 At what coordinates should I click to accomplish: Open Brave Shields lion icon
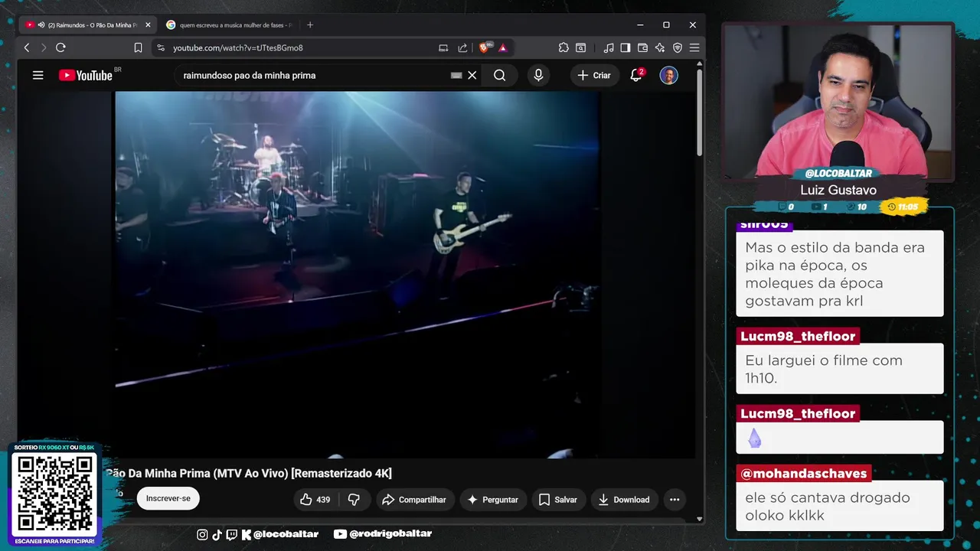[x=484, y=47]
